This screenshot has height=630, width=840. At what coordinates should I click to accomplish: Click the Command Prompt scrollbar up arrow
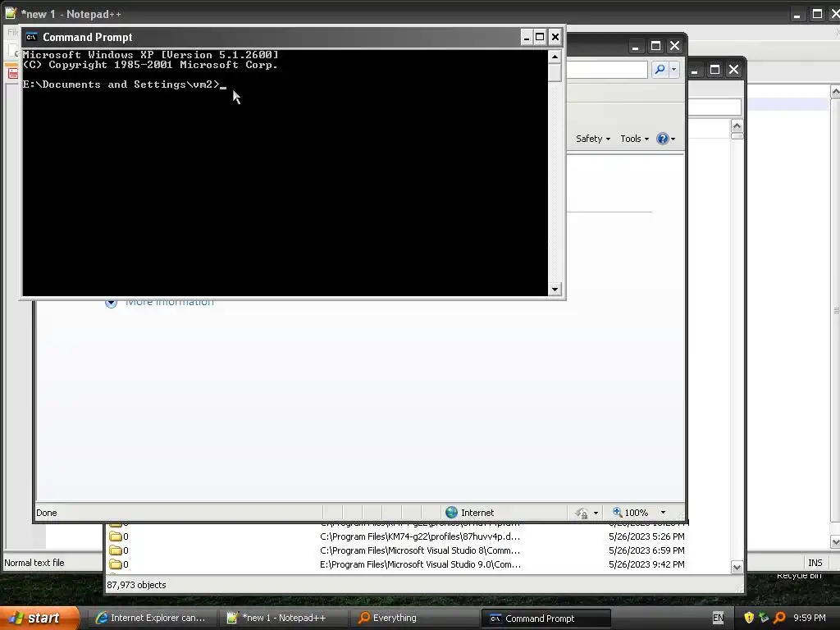click(555, 57)
